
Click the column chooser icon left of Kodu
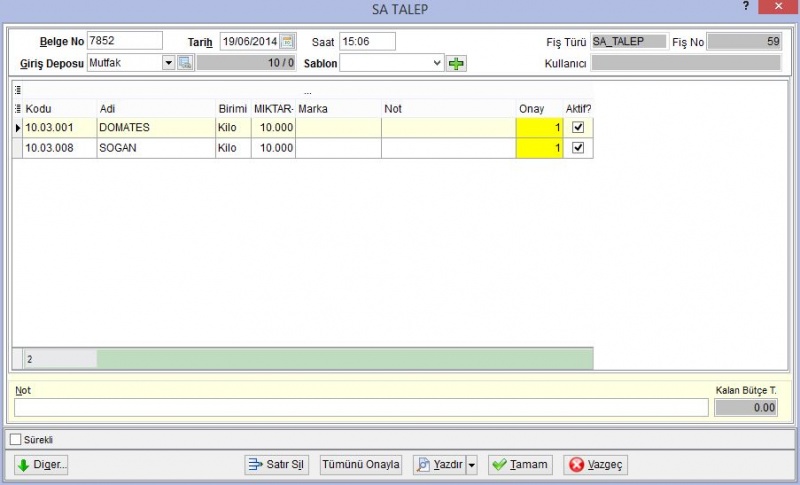tap(18, 109)
